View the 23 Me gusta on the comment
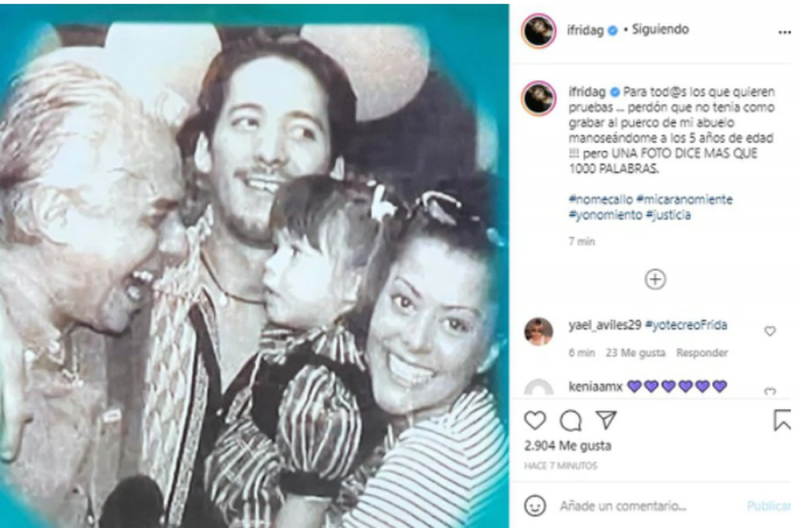This screenshot has width=800, height=528. pyautogui.click(x=635, y=353)
